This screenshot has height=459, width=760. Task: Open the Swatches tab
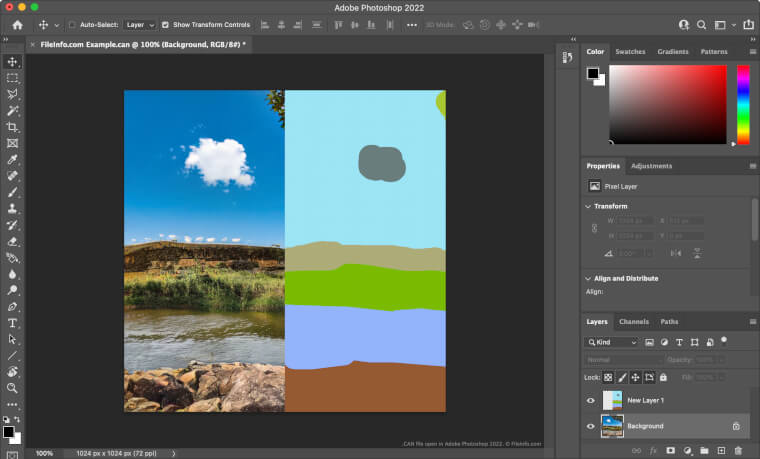(630, 51)
